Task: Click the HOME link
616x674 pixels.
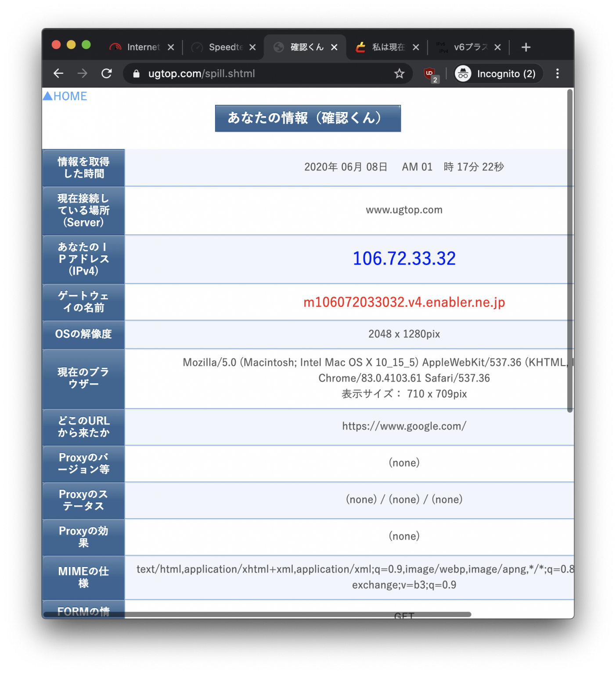Action: coord(65,96)
